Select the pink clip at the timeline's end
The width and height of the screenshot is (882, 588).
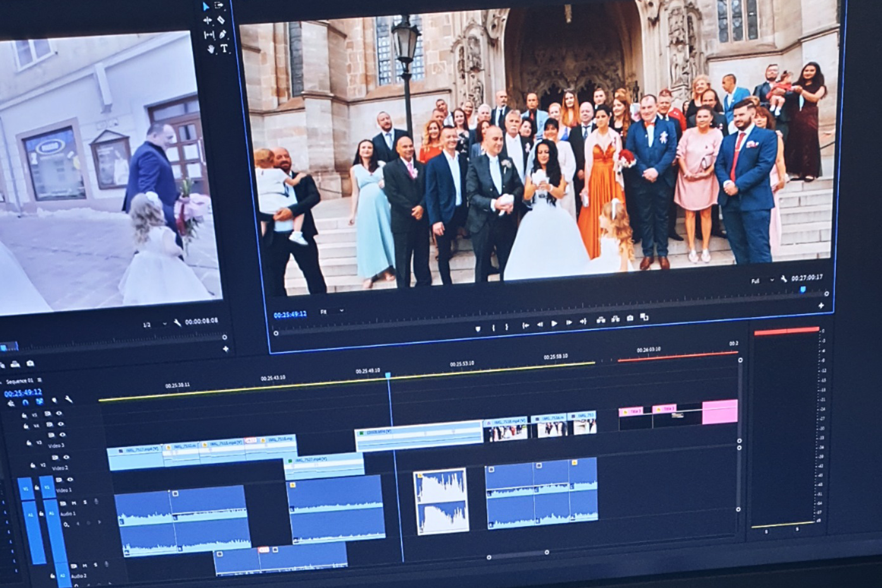[x=720, y=411]
